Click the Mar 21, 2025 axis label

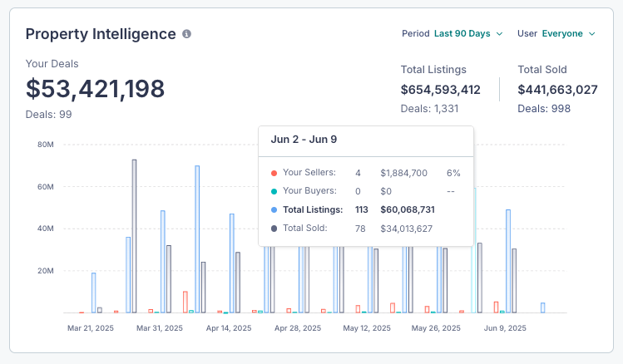click(x=90, y=328)
